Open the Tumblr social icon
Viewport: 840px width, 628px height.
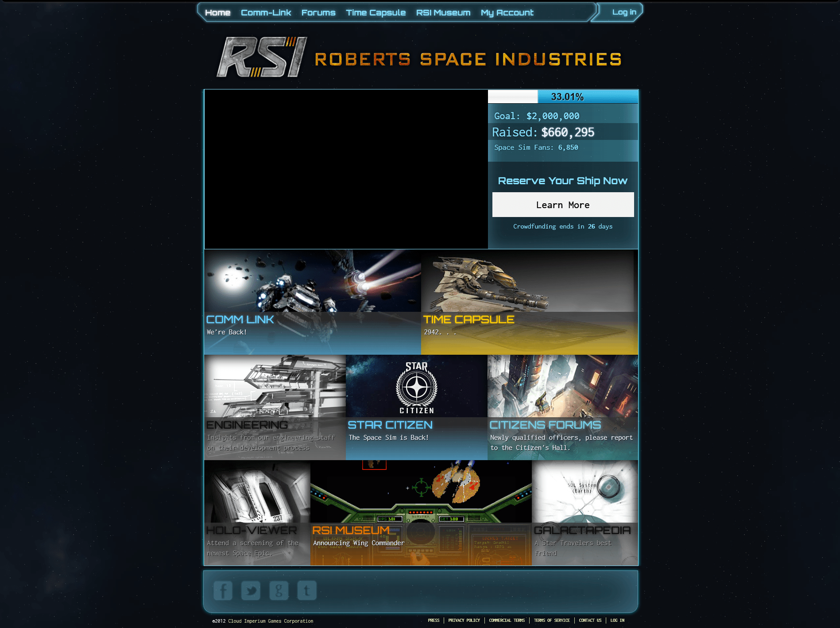pos(307,590)
